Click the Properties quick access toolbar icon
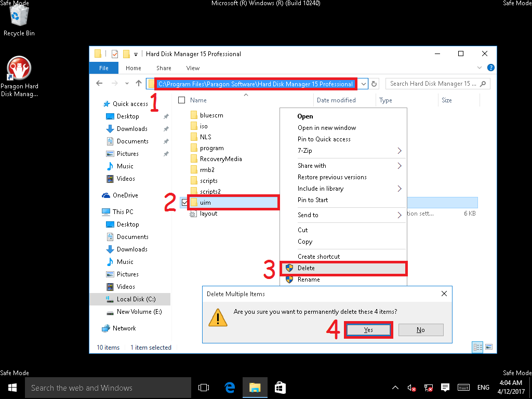This screenshot has height=399, width=532. pos(115,54)
